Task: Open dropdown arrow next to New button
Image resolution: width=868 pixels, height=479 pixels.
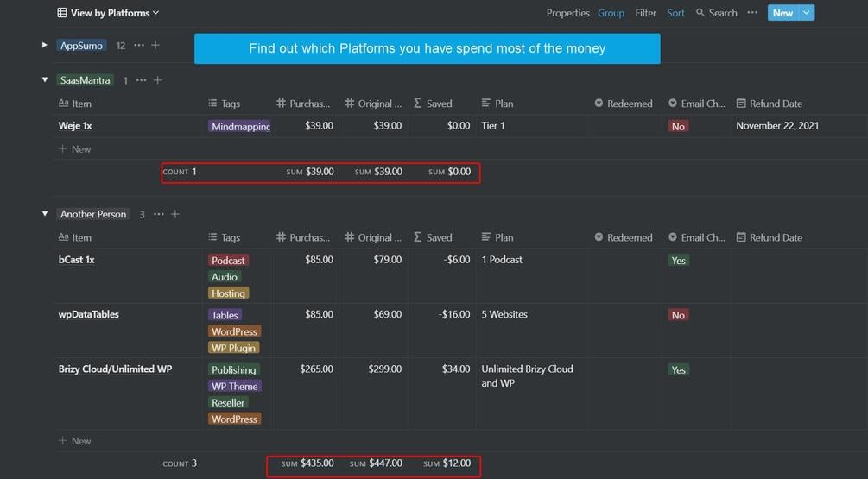Action: [x=807, y=13]
